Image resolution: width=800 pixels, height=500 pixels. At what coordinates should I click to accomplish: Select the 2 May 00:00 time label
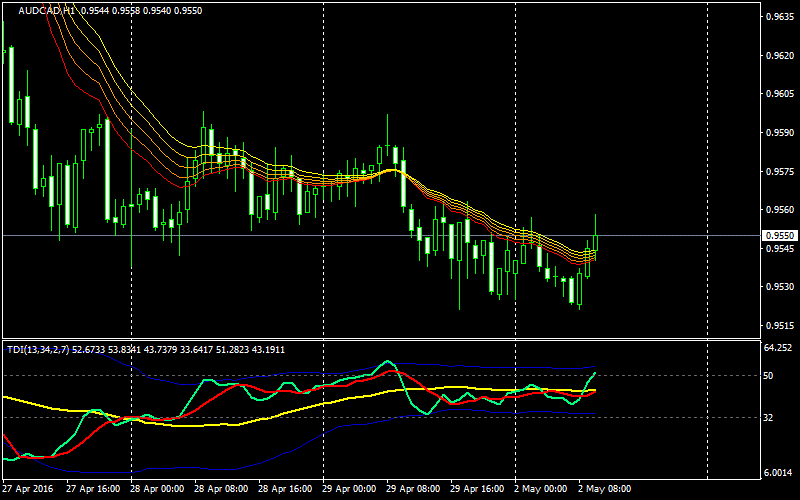tap(541, 490)
